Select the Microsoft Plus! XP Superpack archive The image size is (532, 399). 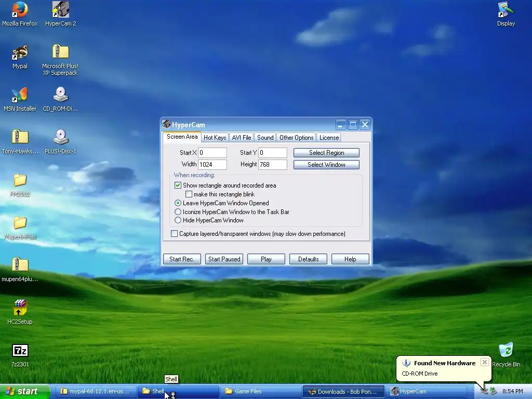click(60, 60)
